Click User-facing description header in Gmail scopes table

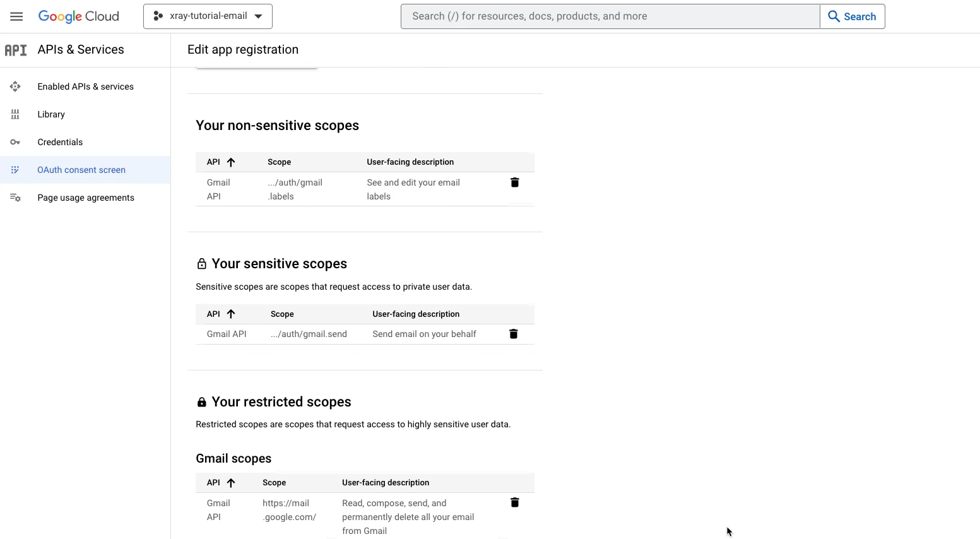pyautogui.click(x=386, y=483)
